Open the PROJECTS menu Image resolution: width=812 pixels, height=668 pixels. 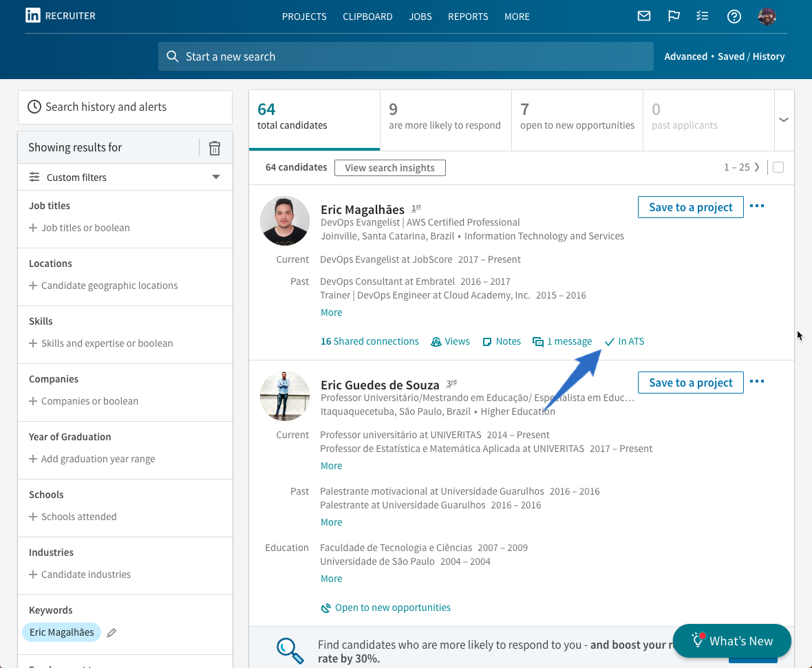tap(304, 17)
